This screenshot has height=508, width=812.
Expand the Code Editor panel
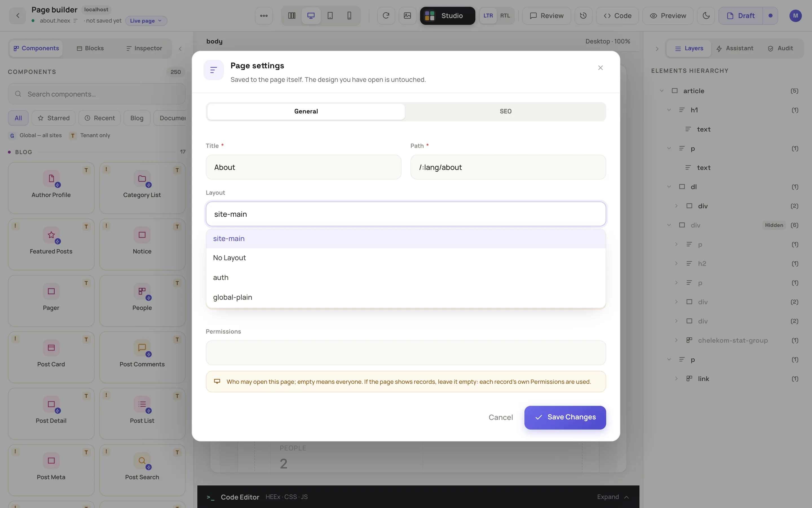point(613,497)
